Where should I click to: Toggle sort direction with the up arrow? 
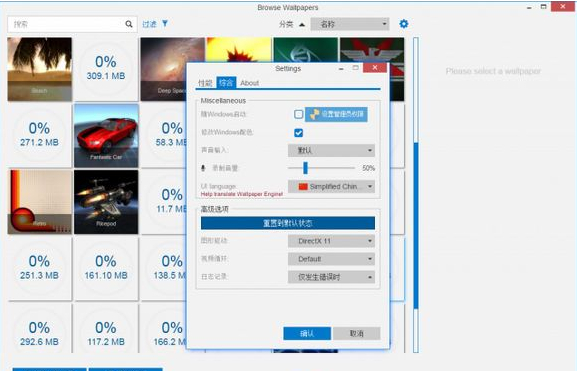[302, 25]
